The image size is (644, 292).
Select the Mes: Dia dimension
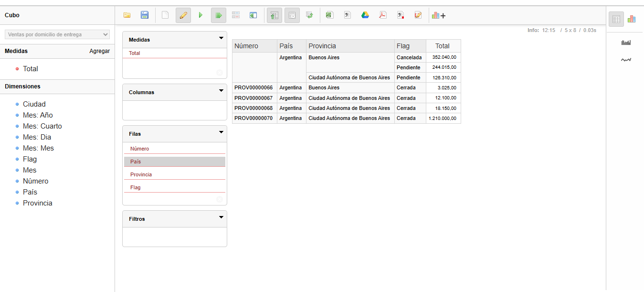click(37, 137)
